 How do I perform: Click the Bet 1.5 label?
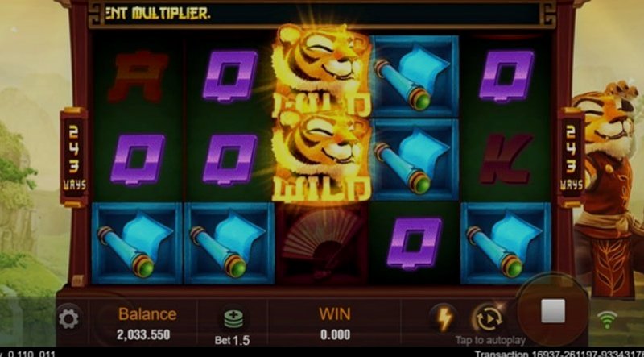coord(232,340)
